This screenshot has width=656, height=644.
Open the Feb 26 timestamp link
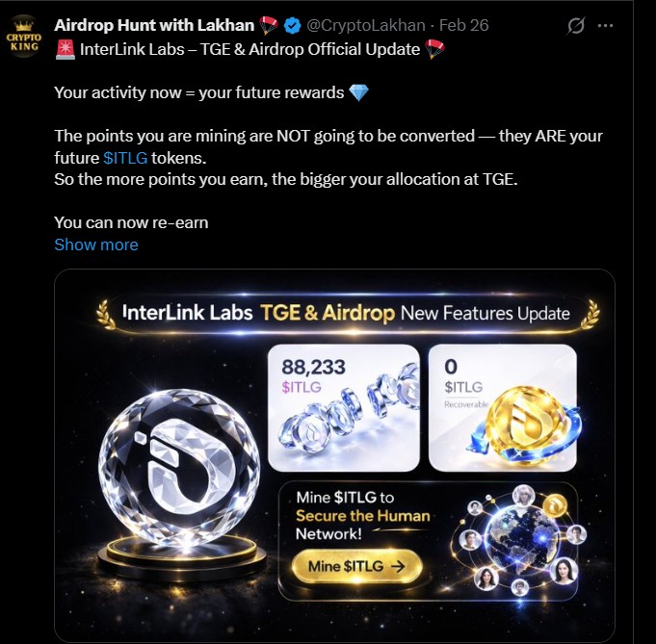(x=464, y=25)
